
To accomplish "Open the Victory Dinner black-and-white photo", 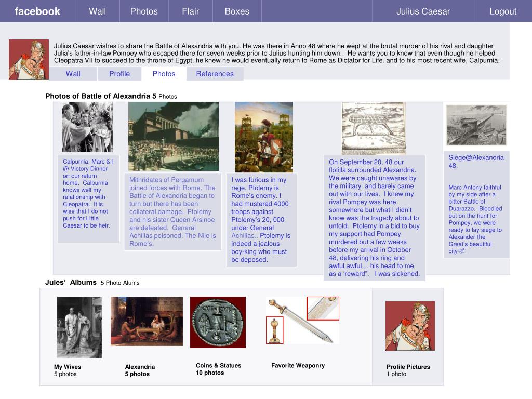I will click(87, 127).
